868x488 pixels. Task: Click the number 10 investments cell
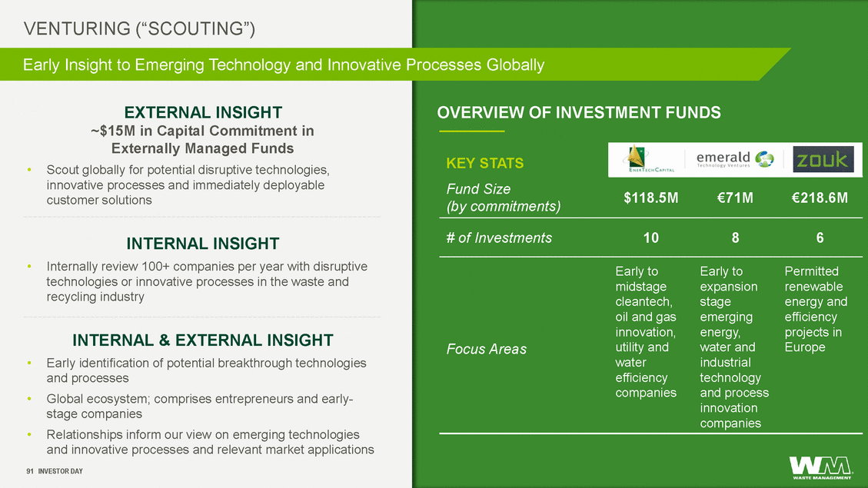(x=651, y=238)
